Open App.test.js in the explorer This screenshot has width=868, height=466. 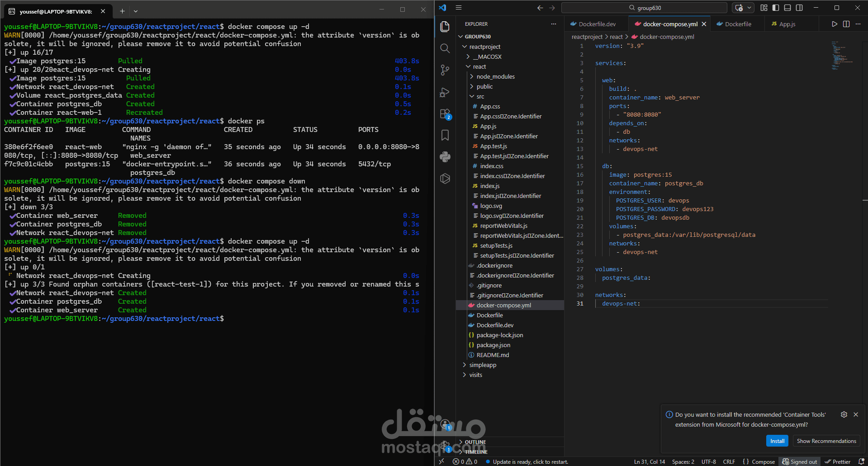point(493,146)
